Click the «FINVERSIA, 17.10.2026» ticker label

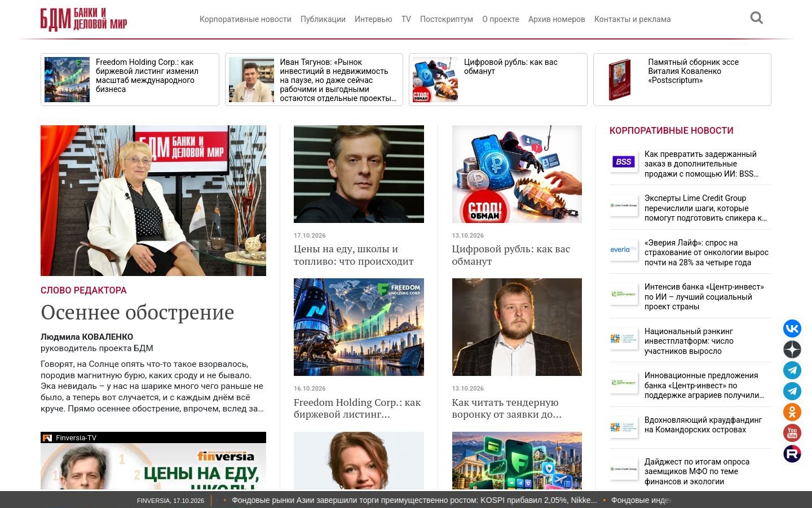pyautogui.click(x=170, y=501)
